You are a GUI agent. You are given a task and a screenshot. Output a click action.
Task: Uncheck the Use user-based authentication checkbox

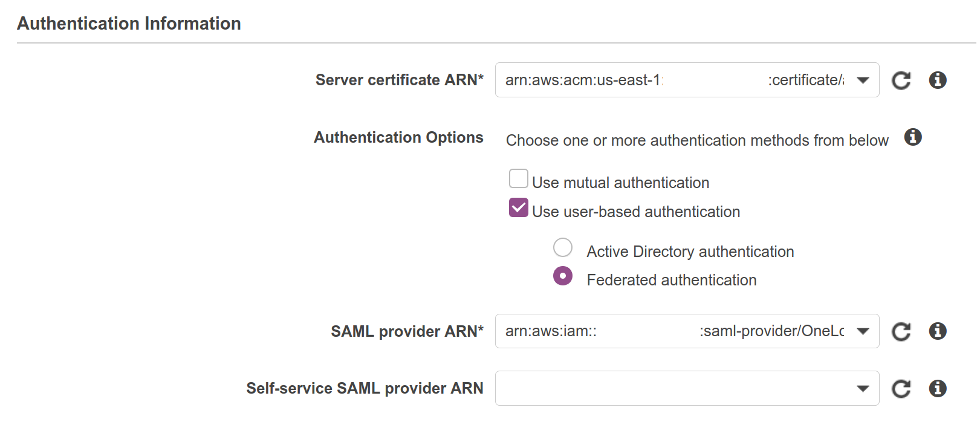pyautogui.click(x=518, y=208)
